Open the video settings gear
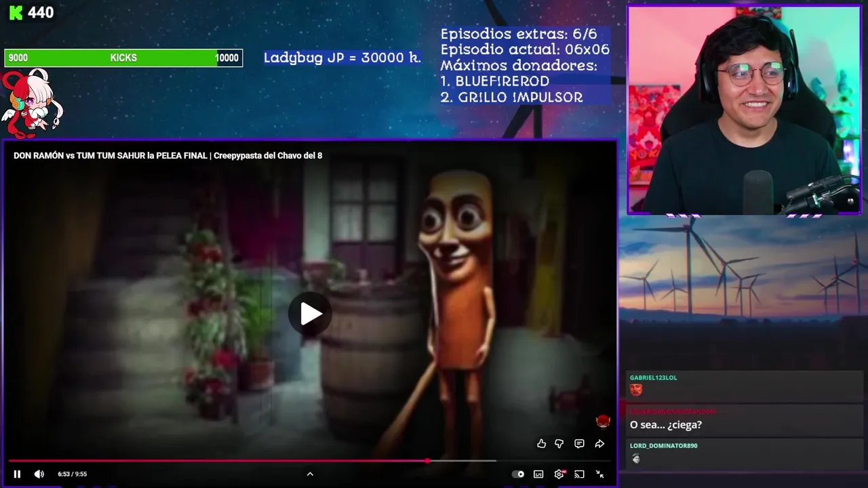Image resolution: width=868 pixels, height=488 pixels. pyautogui.click(x=559, y=474)
